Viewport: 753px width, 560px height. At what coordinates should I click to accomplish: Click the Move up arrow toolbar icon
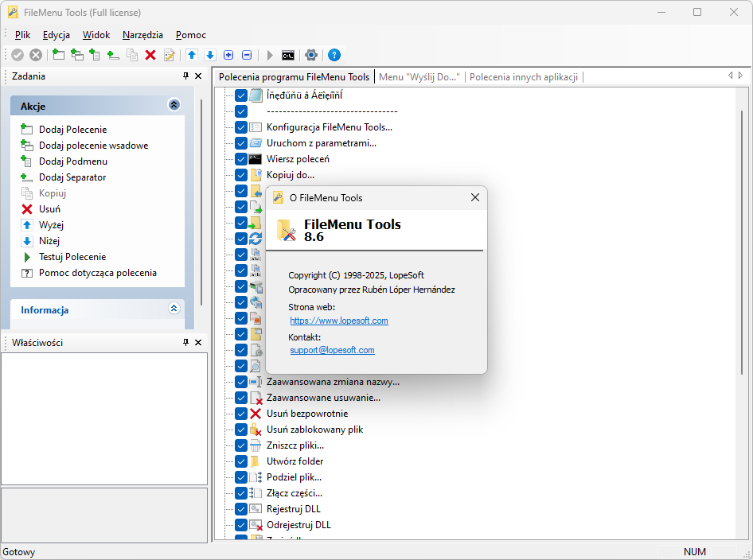(192, 55)
